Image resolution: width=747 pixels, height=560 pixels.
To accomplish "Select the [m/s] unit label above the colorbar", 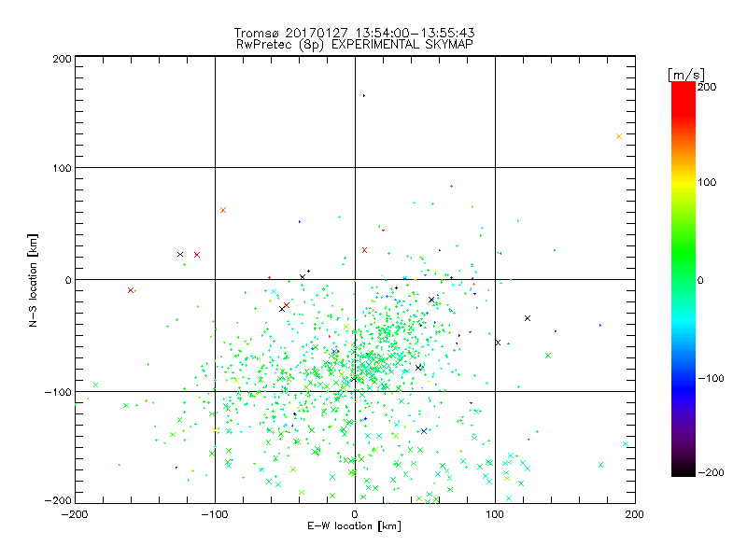I will pyautogui.click(x=685, y=75).
